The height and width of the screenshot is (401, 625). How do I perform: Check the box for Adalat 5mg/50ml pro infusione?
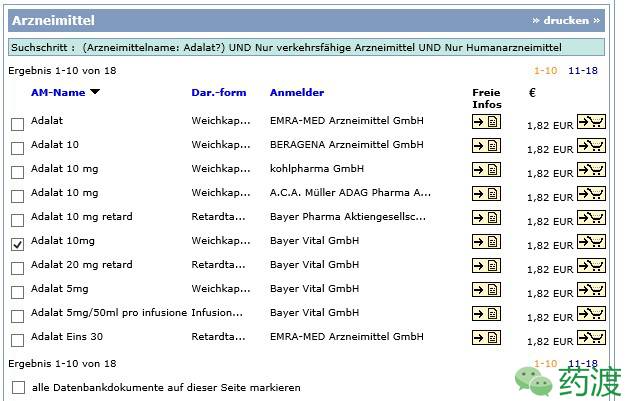pyautogui.click(x=17, y=316)
